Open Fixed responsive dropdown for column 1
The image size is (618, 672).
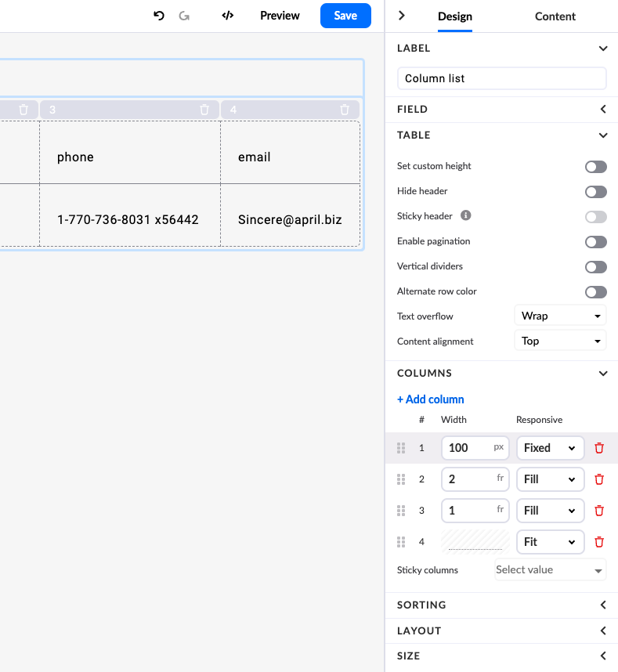[x=551, y=448]
